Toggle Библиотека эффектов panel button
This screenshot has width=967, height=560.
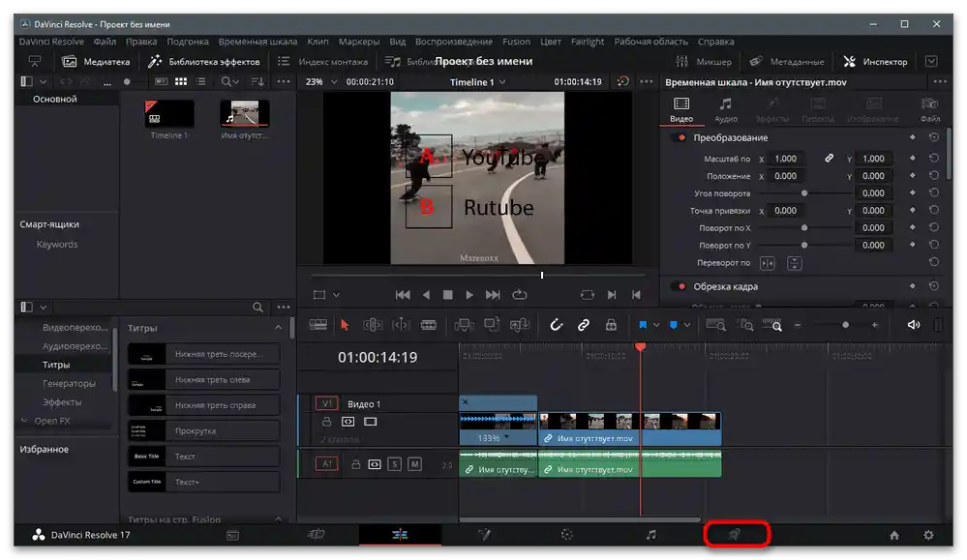point(204,62)
